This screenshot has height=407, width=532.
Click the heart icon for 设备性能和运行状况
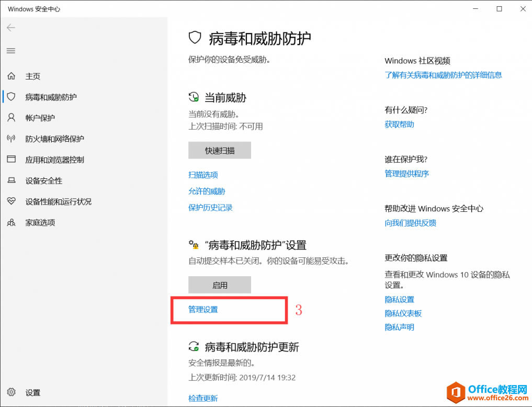(x=11, y=201)
